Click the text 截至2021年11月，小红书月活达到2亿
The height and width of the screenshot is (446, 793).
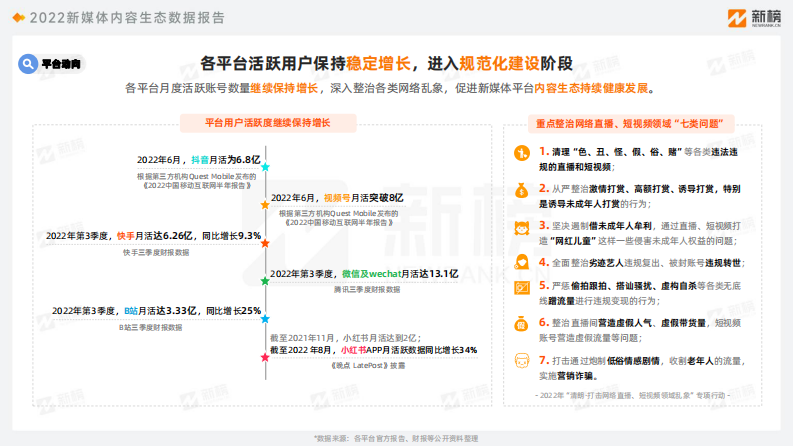pos(345,338)
